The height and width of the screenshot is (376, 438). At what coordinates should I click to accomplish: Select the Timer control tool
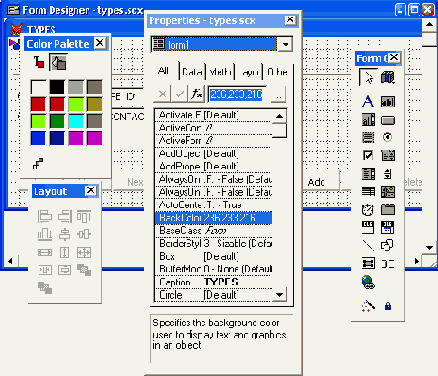coord(368,210)
